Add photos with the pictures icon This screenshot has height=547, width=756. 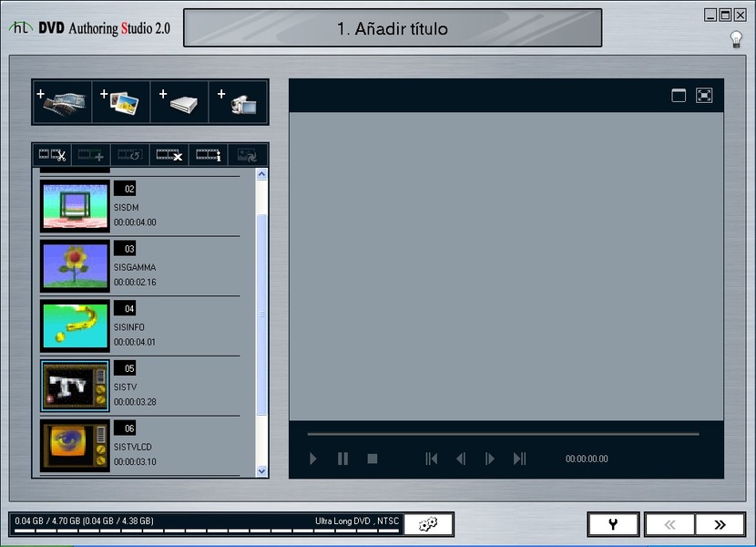121,102
